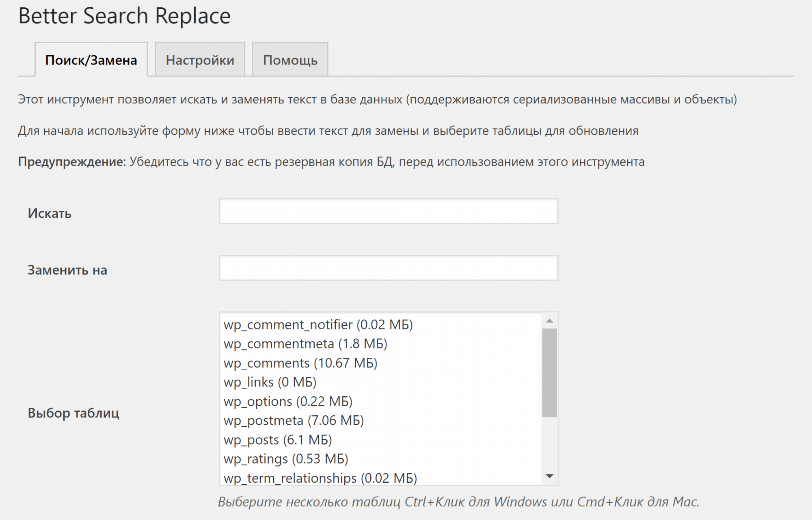
Task: Click the Выбор таблиц label
Action: pos(73,413)
